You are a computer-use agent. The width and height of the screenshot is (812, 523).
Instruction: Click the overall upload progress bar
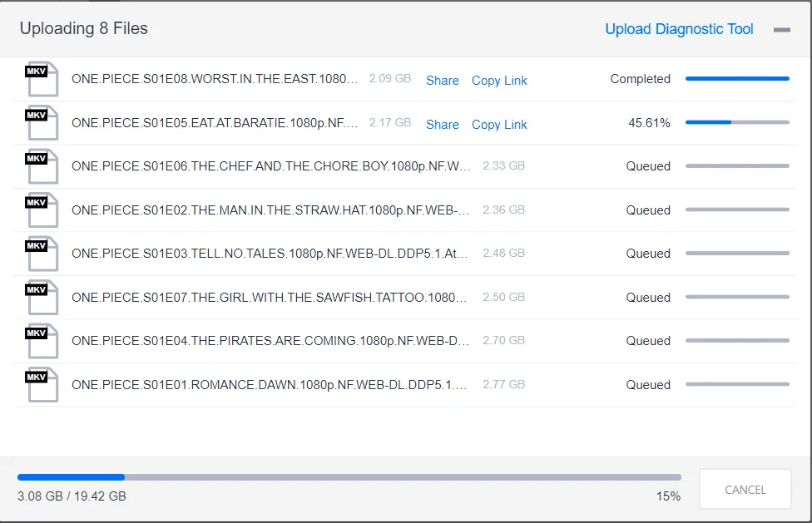pos(349,477)
